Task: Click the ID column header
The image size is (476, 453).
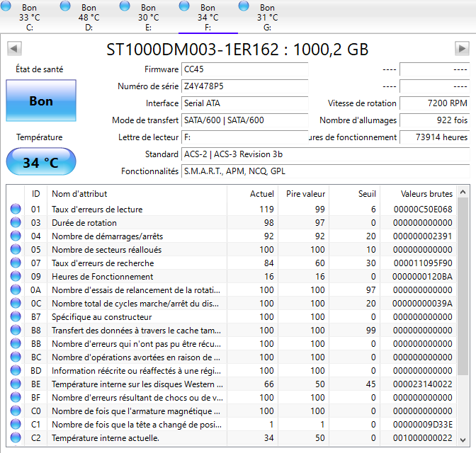Action: pos(36,193)
